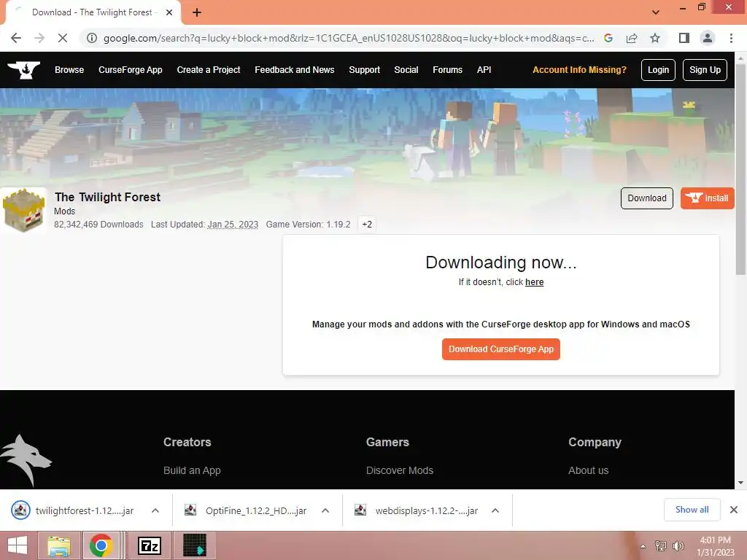This screenshot has width=747, height=560.
Task: Open the Chrome profile menu
Action: [x=708, y=38]
